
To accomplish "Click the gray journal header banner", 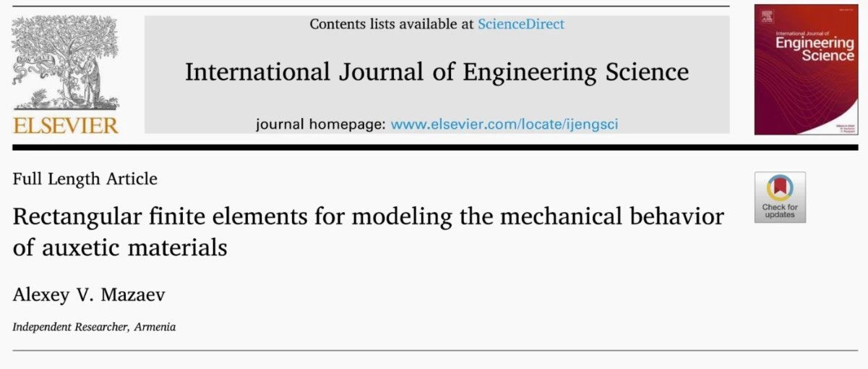I will (437, 75).
